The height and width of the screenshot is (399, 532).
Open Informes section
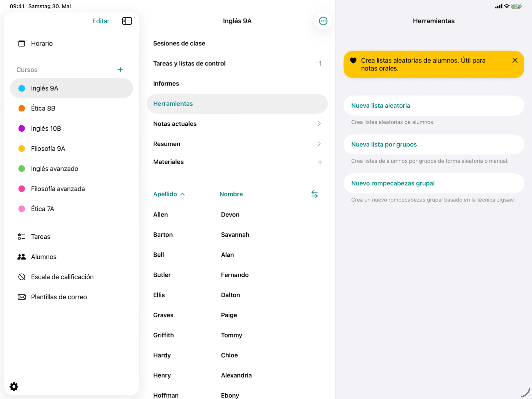[237, 83]
